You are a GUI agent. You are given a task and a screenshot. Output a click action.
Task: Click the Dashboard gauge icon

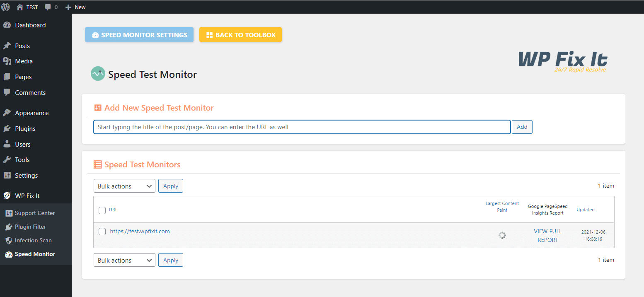[7, 25]
